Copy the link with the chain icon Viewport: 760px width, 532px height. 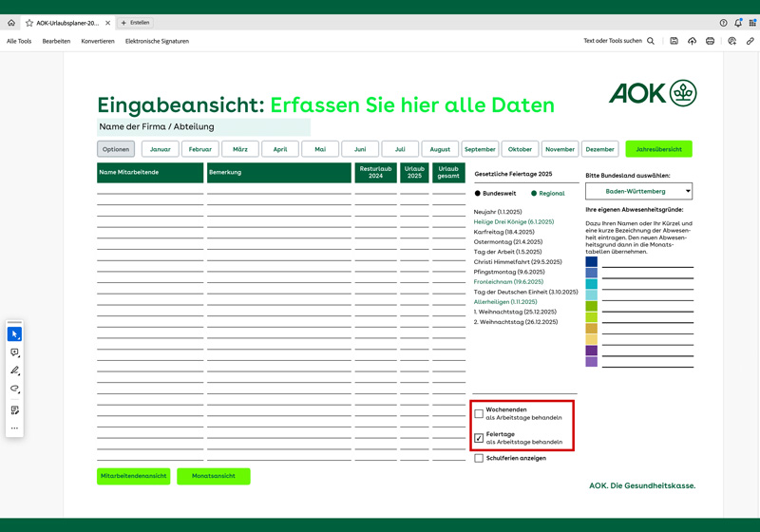pos(750,41)
